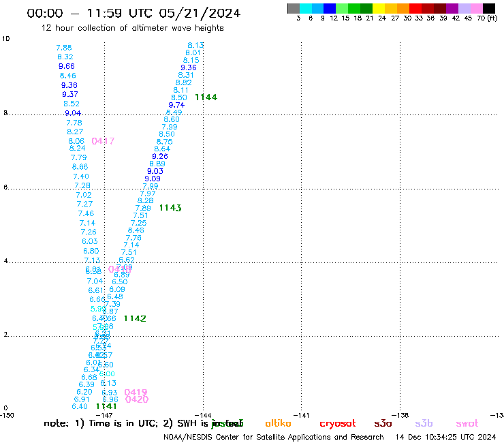This screenshot has height=443, width=504.
Task: Click the value '7.89' beside 1143
Action: tap(143, 208)
